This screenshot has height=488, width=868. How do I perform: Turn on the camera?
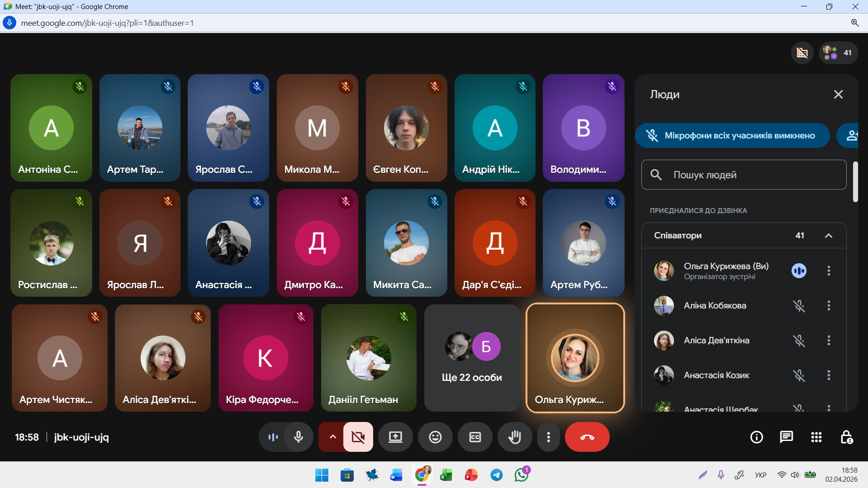(x=358, y=437)
